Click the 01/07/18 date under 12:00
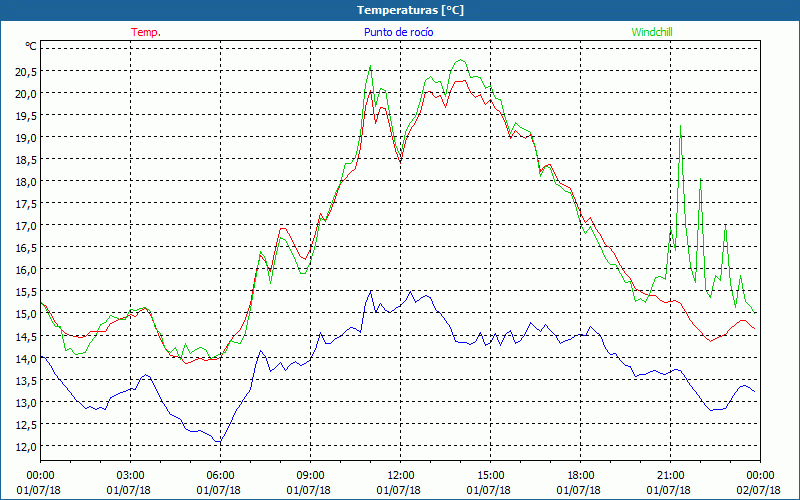800x500 pixels. point(399,490)
